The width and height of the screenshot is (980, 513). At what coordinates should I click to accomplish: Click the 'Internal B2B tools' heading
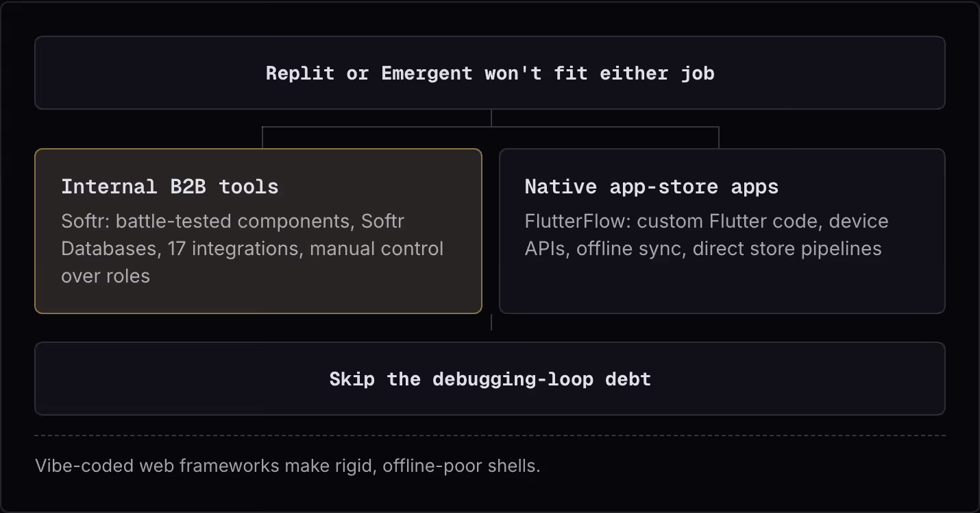(x=170, y=187)
